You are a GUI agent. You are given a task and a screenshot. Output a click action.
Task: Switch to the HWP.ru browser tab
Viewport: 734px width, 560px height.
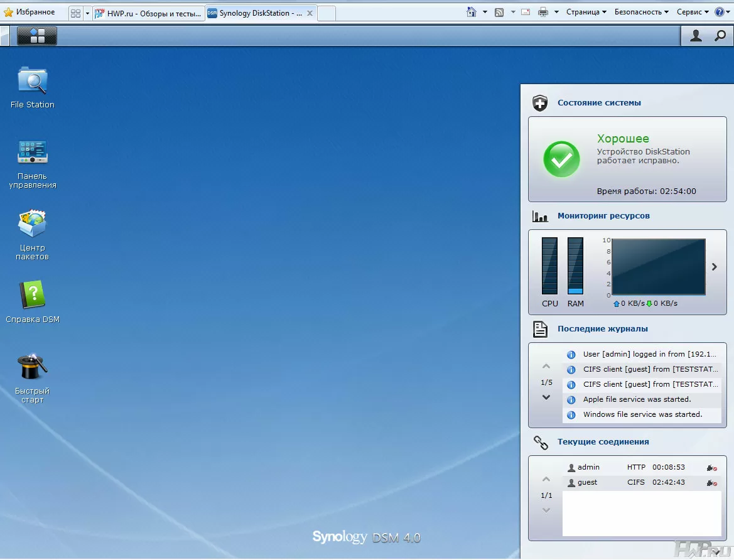click(149, 14)
